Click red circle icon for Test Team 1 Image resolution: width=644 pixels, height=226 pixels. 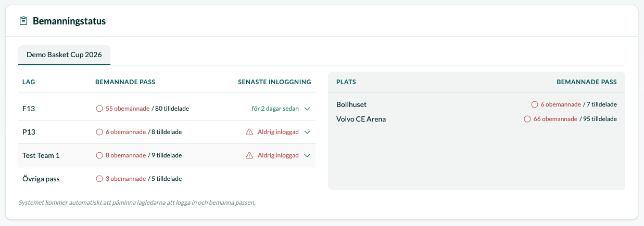pos(99,155)
